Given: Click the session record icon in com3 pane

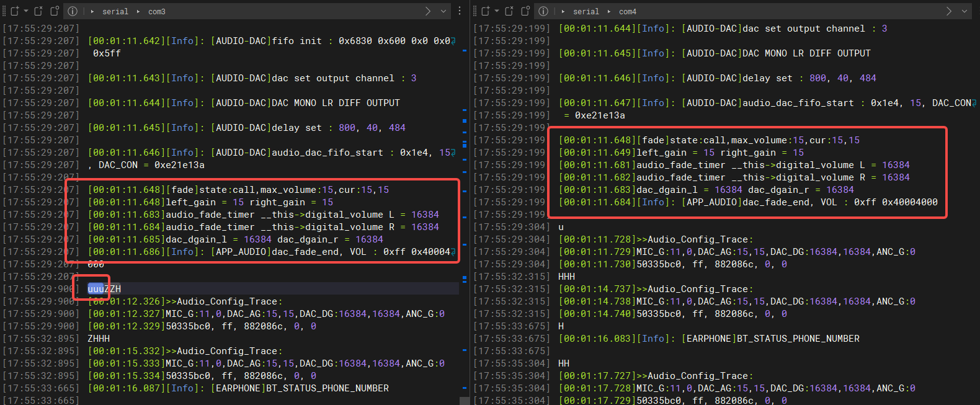Looking at the screenshot, I should tap(55, 11).
